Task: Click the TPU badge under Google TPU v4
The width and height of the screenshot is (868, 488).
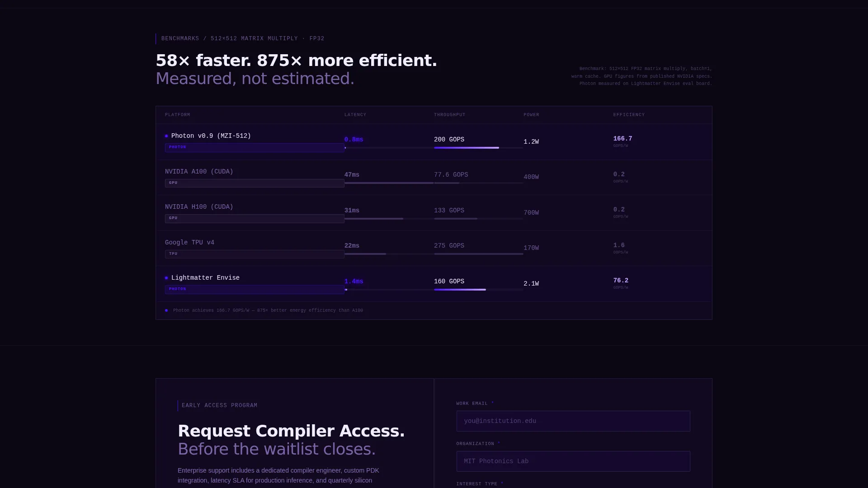Action: 255,254
